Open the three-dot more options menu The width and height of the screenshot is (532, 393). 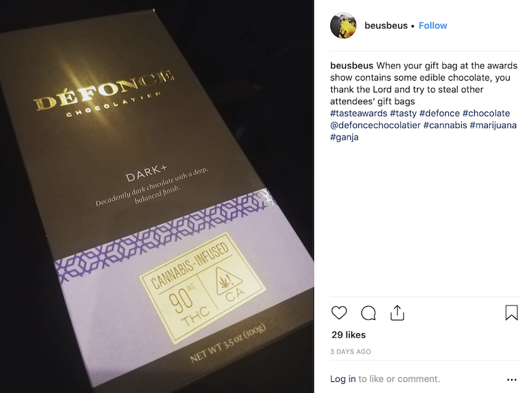[x=512, y=379]
